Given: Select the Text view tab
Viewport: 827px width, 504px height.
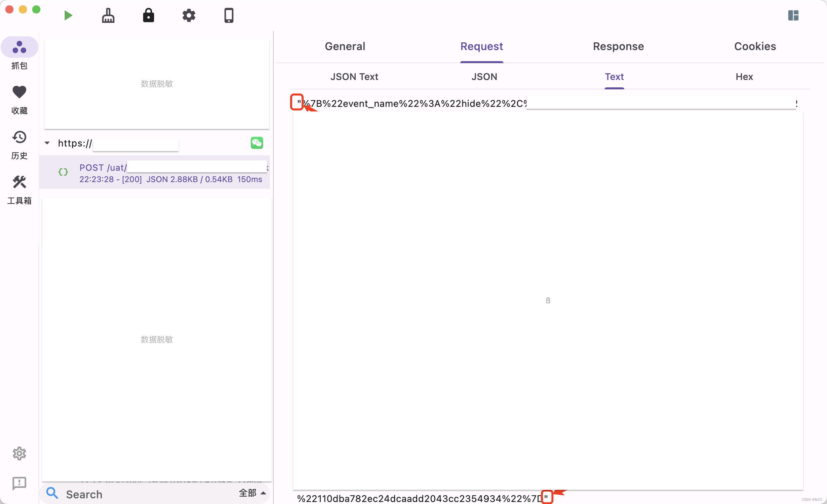Looking at the screenshot, I should 614,77.
